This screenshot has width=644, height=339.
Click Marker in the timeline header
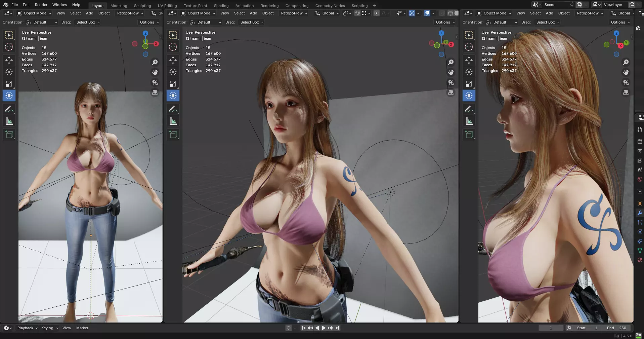point(82,328)
